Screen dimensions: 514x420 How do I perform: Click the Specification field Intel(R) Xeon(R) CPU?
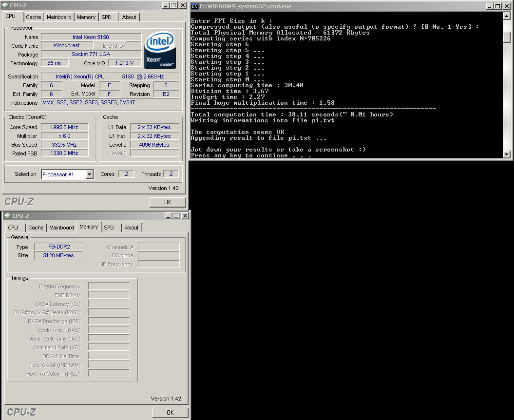coord(110,76)
